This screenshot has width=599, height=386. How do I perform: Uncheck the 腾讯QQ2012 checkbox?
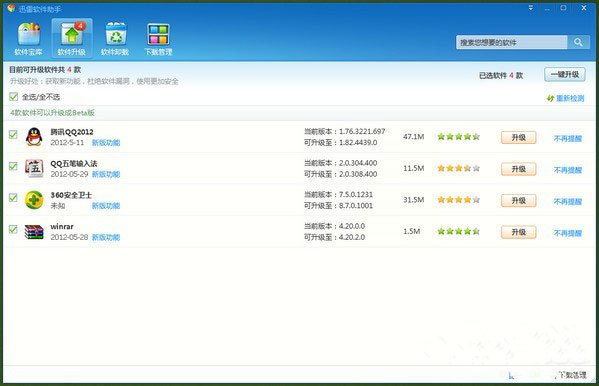click(x=13, y=134)
